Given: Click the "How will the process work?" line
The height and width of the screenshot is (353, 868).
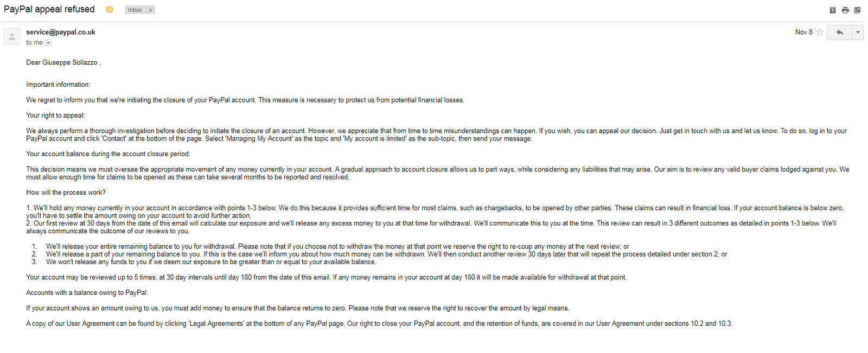Looking at the screenshot, I should [x=66, y=192].
